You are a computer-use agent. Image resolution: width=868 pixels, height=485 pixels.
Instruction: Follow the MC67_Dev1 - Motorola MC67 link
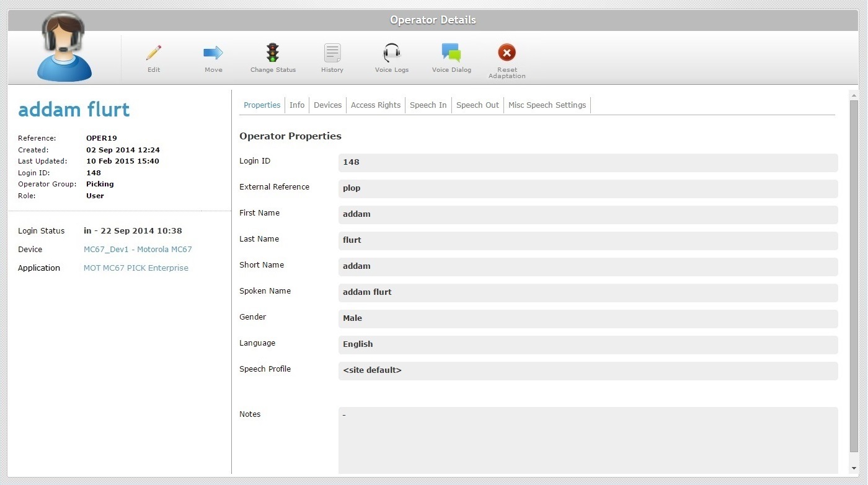pos(138,250)
